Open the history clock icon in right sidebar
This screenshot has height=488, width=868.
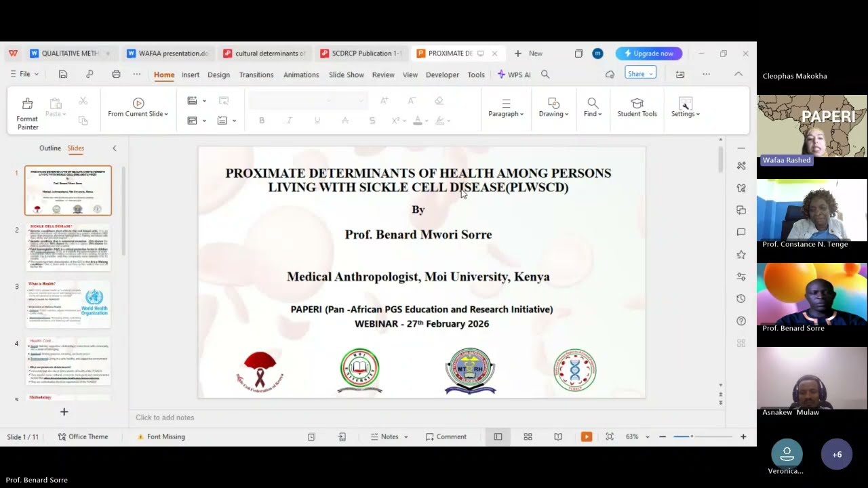point(741,299)
